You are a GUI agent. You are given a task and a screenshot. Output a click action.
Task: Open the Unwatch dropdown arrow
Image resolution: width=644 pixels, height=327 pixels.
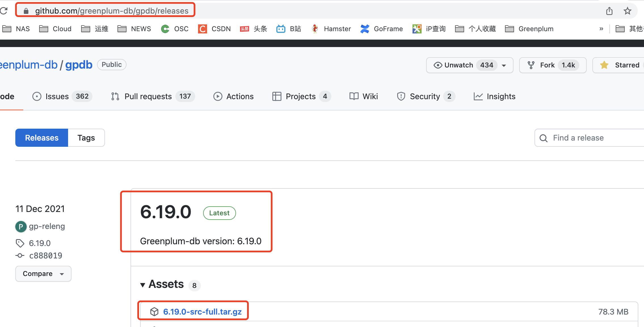(504, 65)
